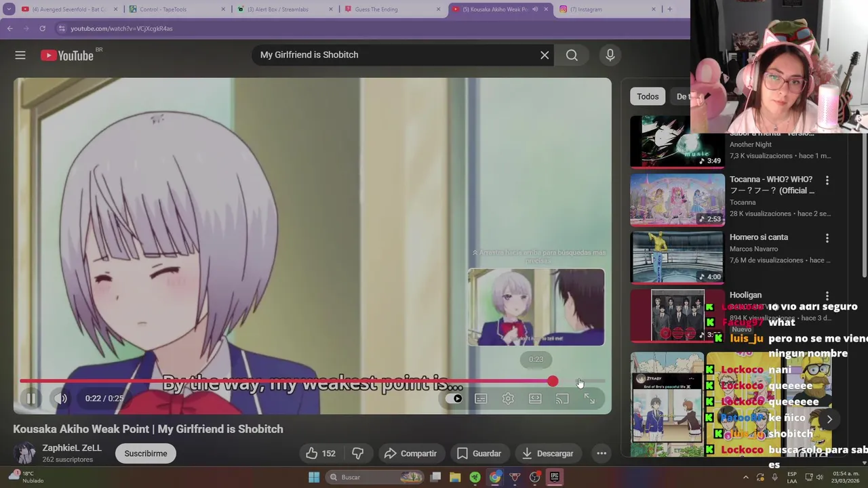Close the Control - TapeTools tab
Viewport: 868px width, 488px height.
(224, 9)
